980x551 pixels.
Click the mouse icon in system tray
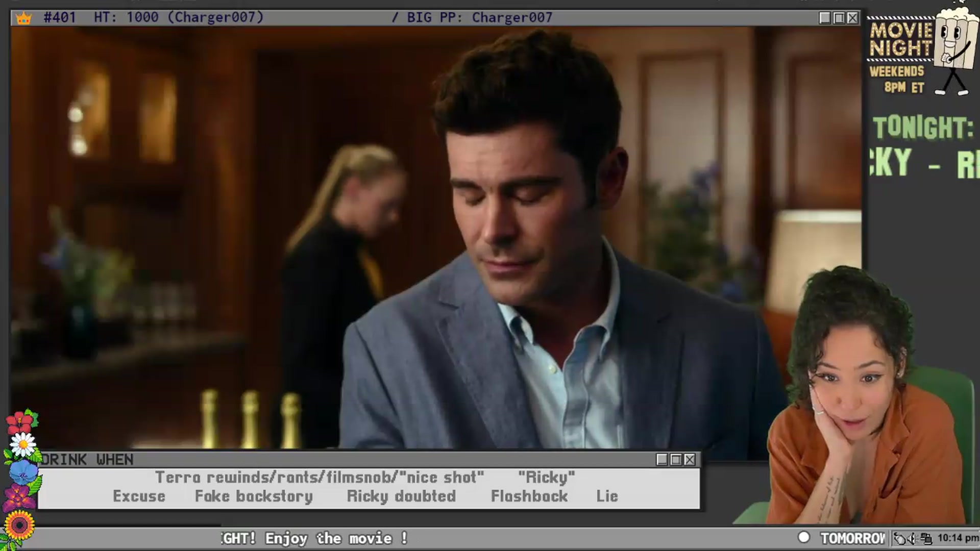899,539
